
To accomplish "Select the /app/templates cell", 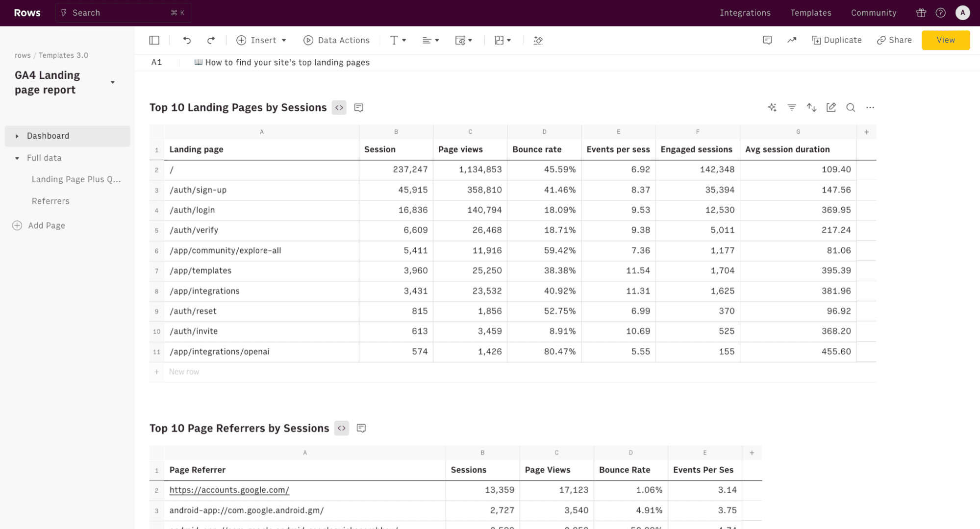I will (x=262, y=270).
